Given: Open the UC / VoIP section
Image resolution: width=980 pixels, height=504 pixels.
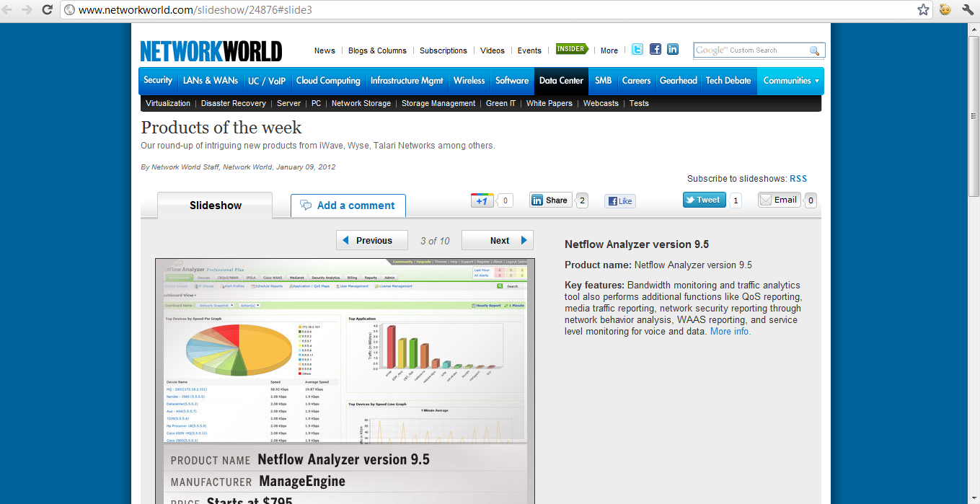Looking at the screenshot, I should tap(267, 81).
